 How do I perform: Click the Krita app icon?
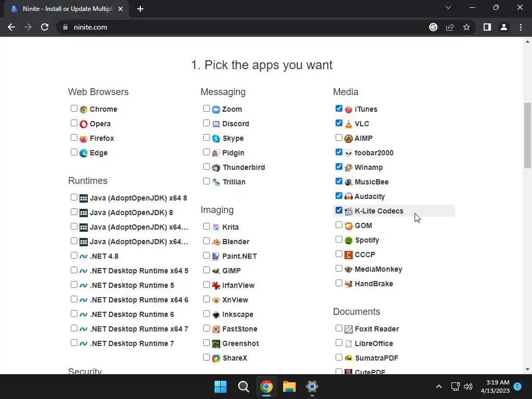pos(216,228)
